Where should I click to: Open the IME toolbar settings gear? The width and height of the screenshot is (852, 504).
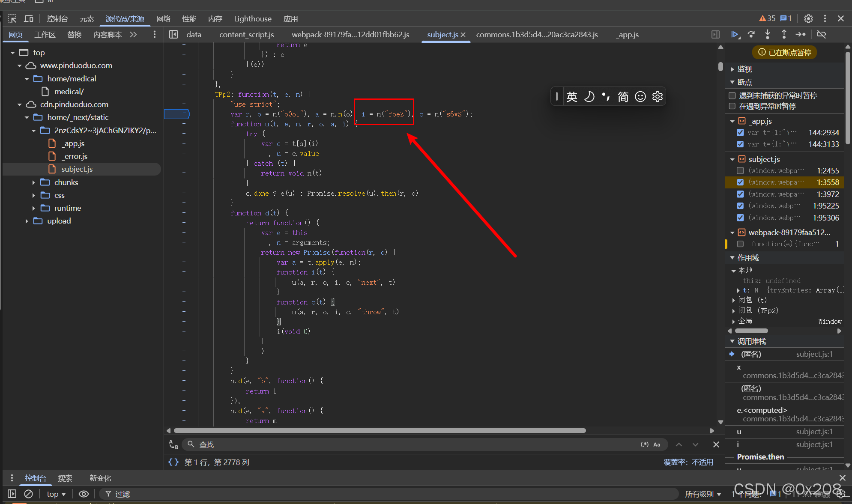pyautogui.click(x=658, y=97)
